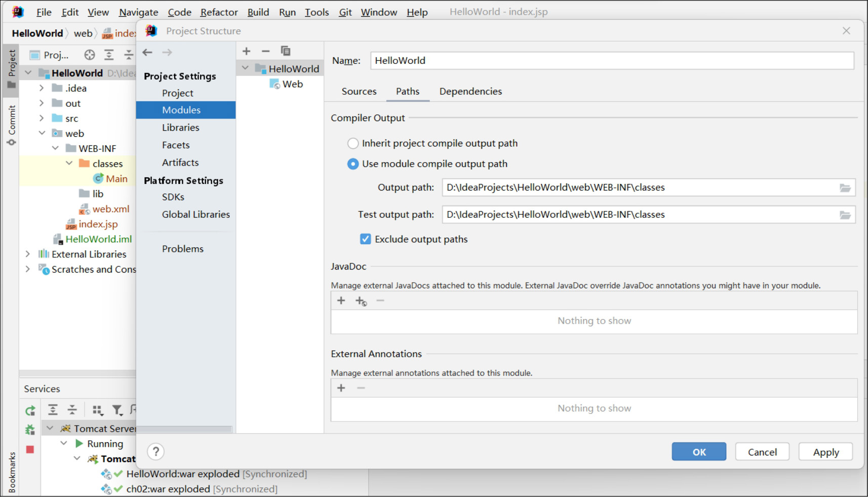The image size is (868, 497).
Task: Uncheck Exclude output paths checkbox
Action: [x=365, y=239]
